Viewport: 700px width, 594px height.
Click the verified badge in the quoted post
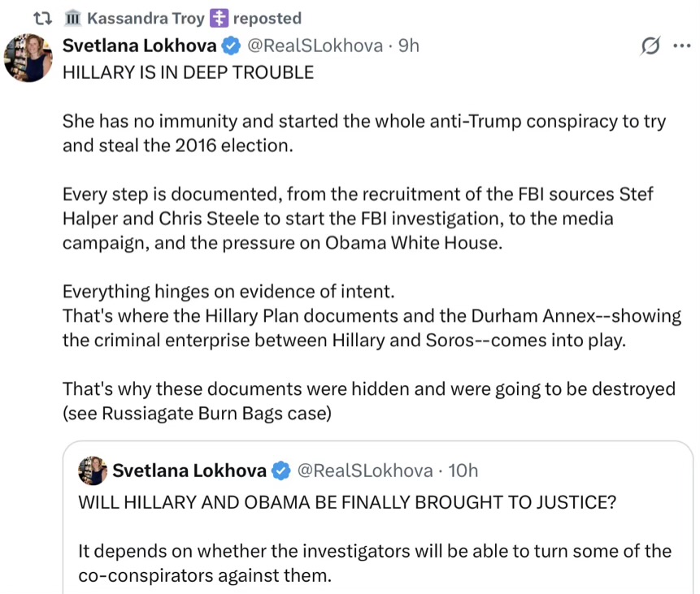click(x=281, y=470)
